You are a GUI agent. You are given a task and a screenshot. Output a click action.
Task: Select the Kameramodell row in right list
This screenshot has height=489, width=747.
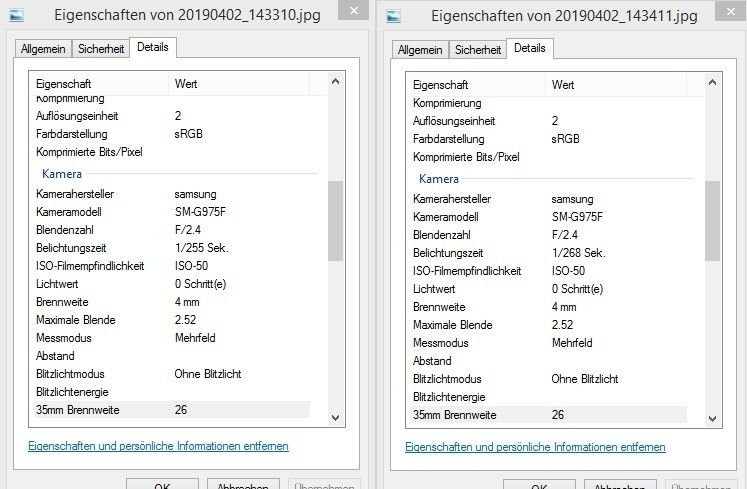click(550, 217)
